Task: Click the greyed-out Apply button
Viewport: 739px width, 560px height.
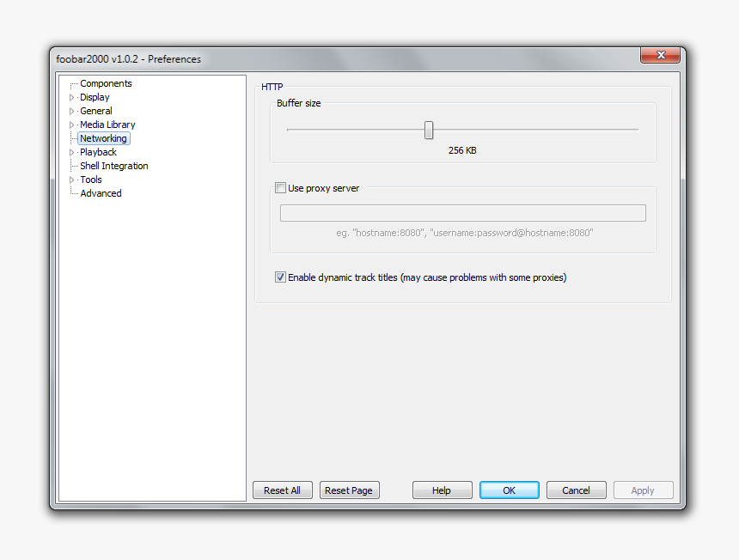Action: tap(643, 490)
